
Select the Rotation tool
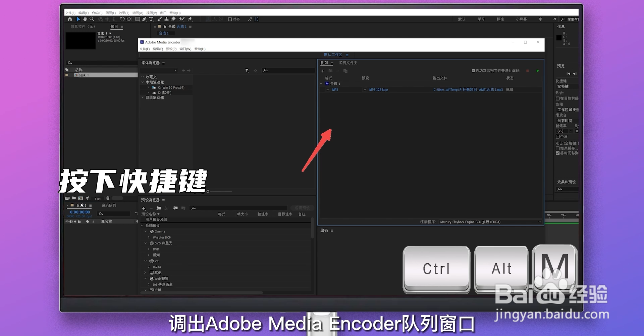(122, 19)
